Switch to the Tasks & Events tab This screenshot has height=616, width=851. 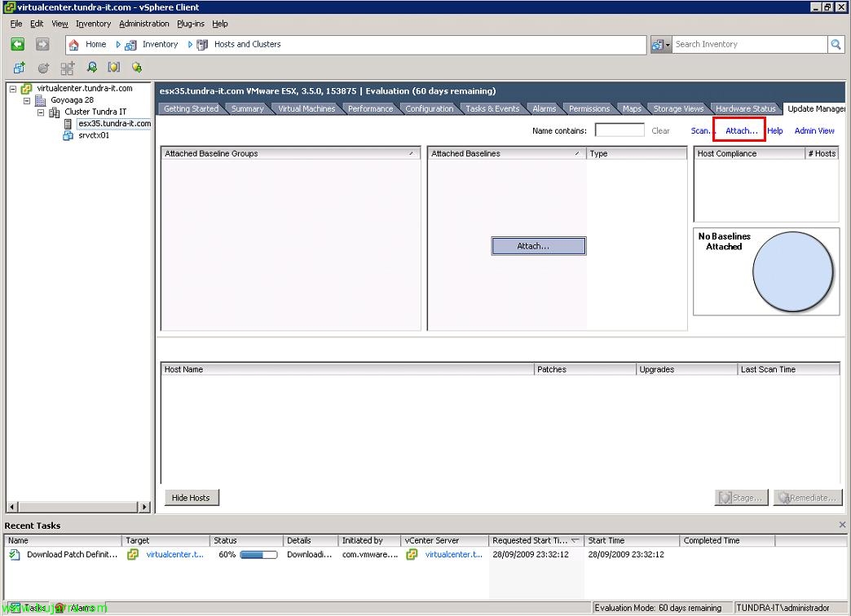[492, 109]
